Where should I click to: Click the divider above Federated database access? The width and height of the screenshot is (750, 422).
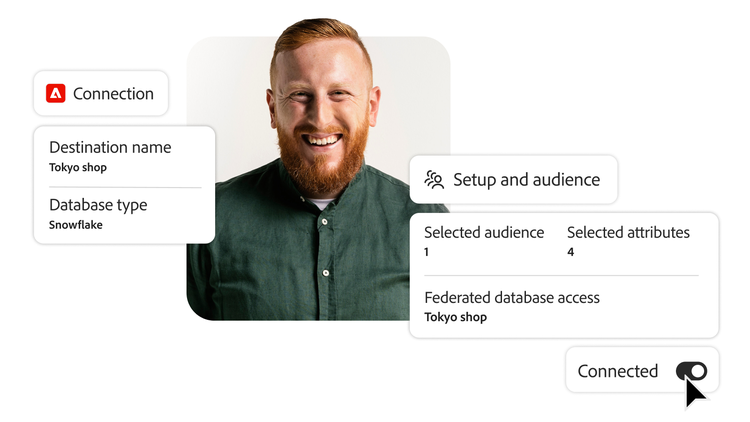561,275
